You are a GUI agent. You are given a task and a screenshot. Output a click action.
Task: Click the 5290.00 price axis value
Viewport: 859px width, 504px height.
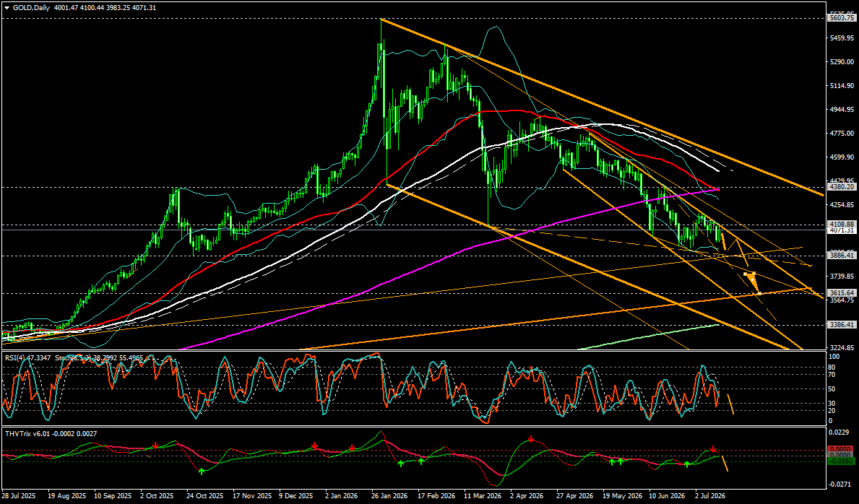[x=842, y=62]
